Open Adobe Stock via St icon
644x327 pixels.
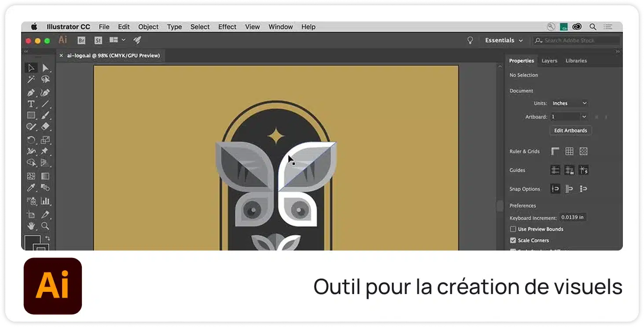pos(98,40)
